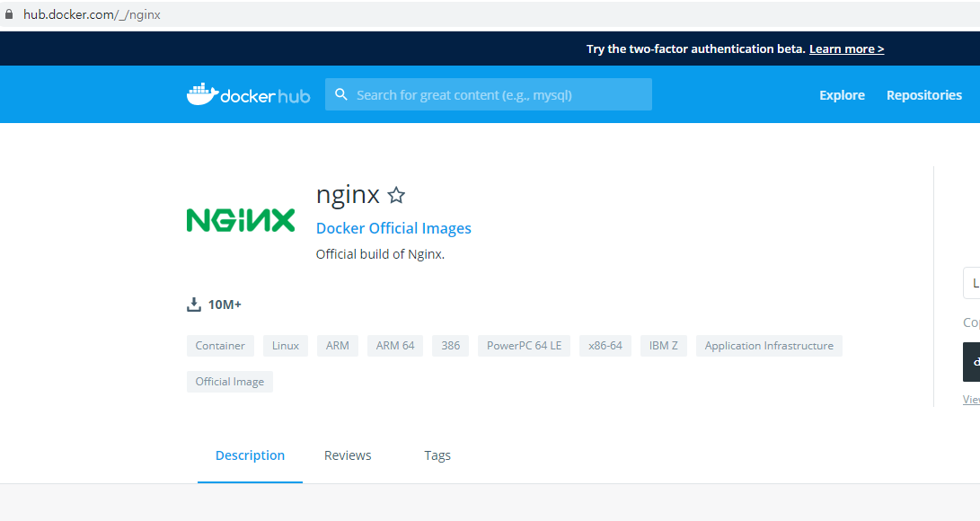Open the Repositories page
980x521 pixels.
pos(923,95)
